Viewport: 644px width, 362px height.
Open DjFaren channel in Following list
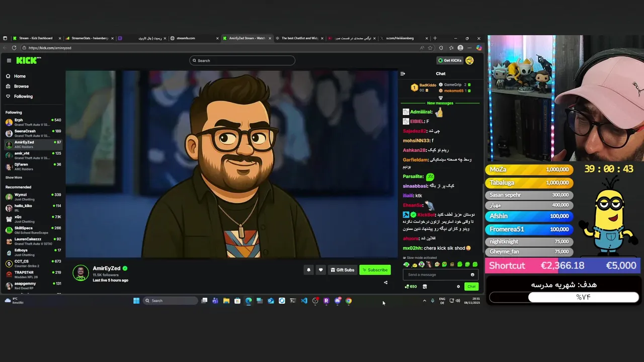tap(33, 166)
